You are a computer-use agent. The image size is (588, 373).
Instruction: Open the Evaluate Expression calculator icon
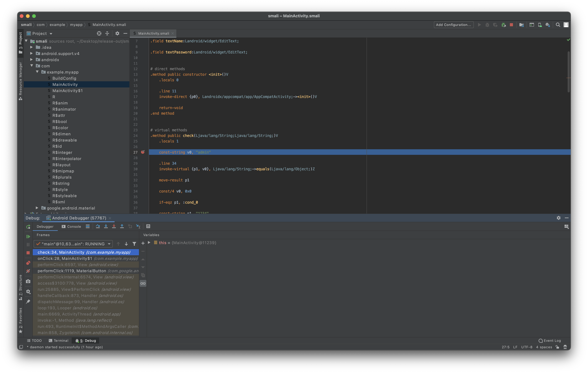point(148,226)
